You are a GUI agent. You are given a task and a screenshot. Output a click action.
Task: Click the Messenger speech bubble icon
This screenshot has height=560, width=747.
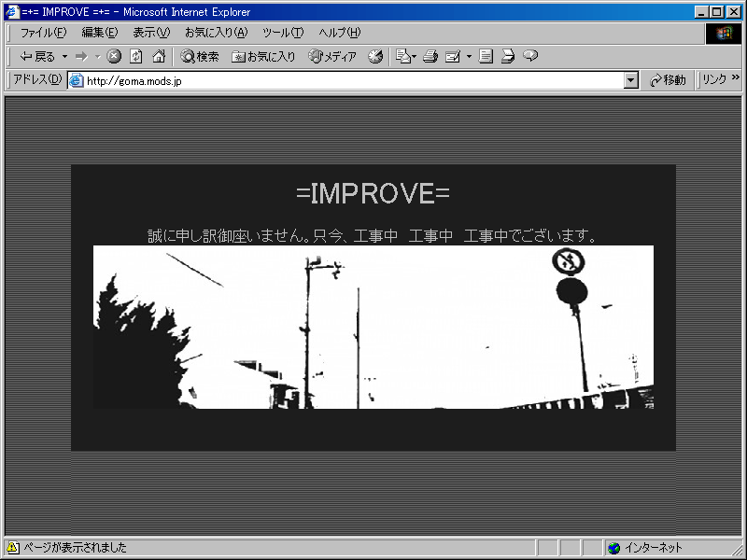[x=530, y=57]
